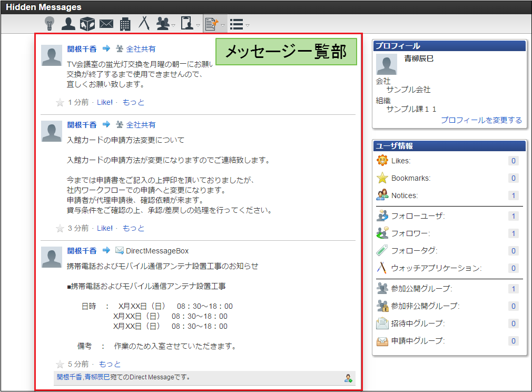Open sender 関根千香 on the 入館カード message
532x392 pixels.
82,125
